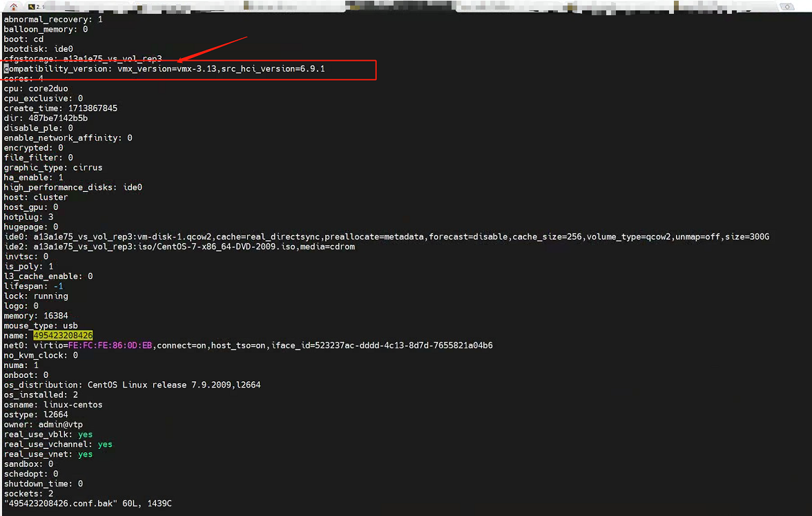This screenshot has height=516, width=812.
Task: Click the icon at the far right of the tab bar
Action: [787, 7]
